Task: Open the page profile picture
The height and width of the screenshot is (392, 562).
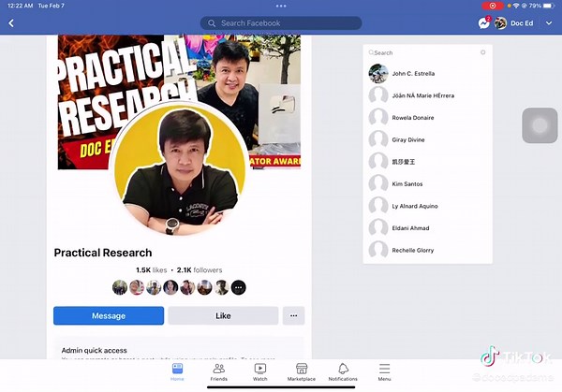Action: [180, 169]
